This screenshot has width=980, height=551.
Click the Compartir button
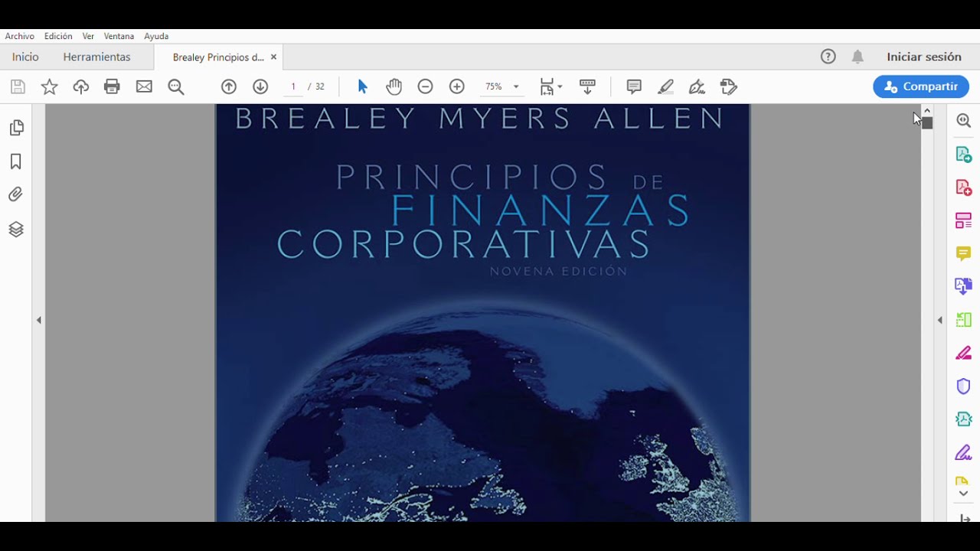tap(921, 86)
